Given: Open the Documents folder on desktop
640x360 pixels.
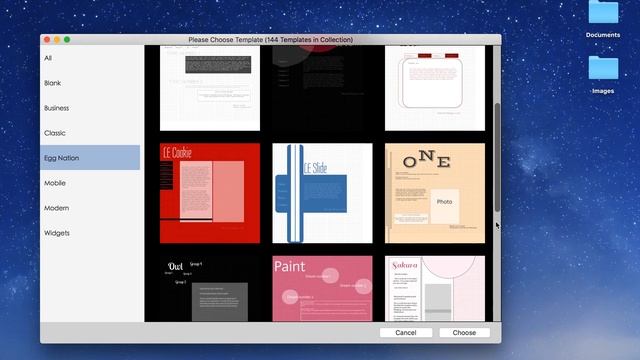Looking at the screenshot, I should click(603, 19).
